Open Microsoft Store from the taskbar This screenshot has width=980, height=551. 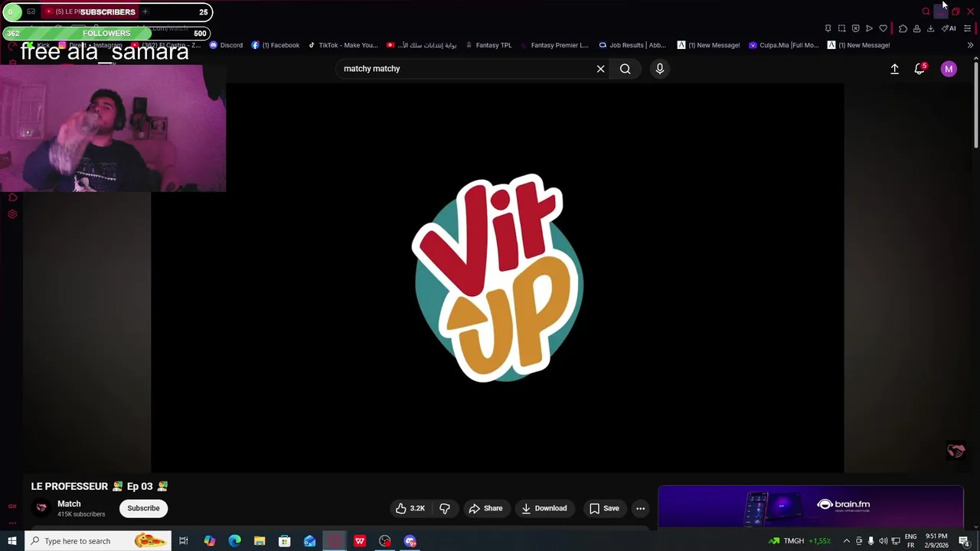284,541
